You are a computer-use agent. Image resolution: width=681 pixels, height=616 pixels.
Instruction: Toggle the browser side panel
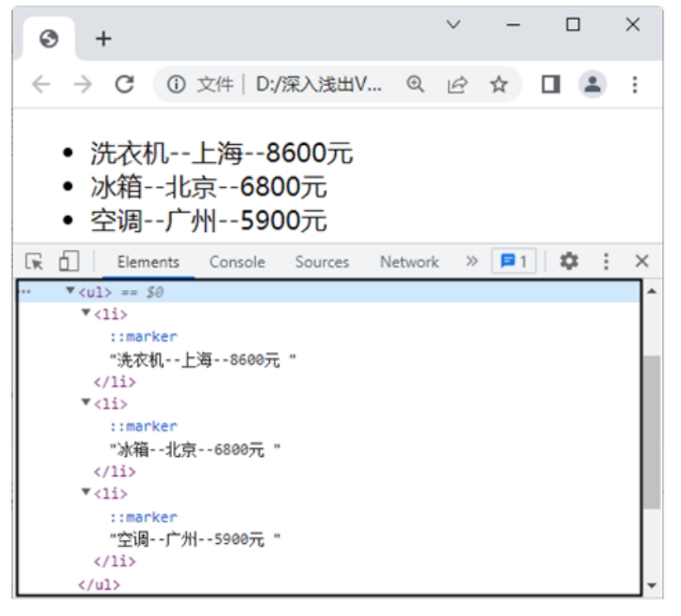click(x=551, y=84)
